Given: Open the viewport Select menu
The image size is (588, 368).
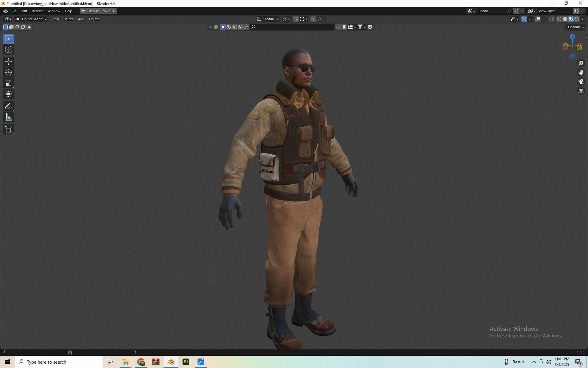Looking at the screenshot, I should (68, 19).
